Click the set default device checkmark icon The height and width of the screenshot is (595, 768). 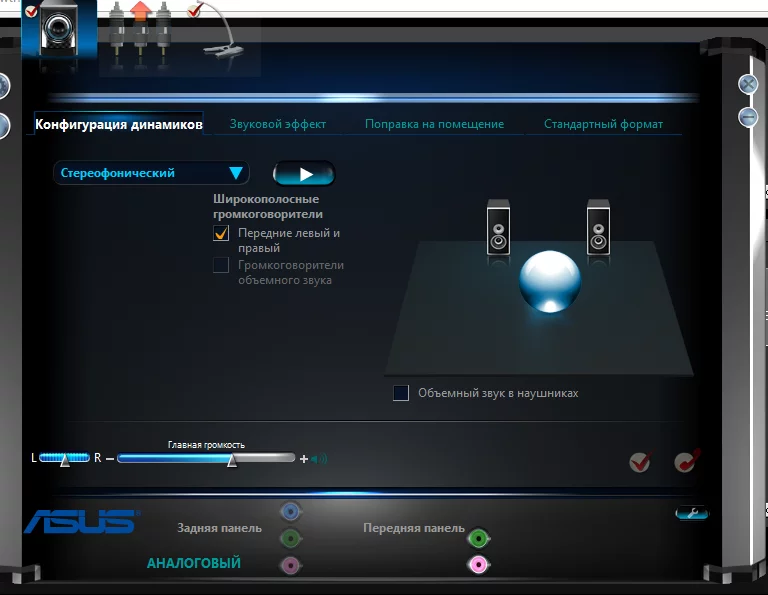pyautogui.click(x=640, y=462)
